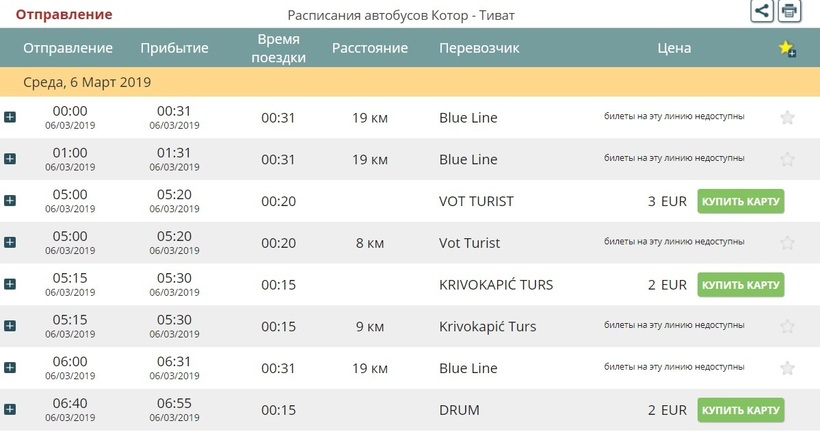This screenshot has width=820, height=434.
Task: Expand the 05:15 KRIVOKAPIĆ TURS 2 EUR row
Action: [x=10, y=285]
